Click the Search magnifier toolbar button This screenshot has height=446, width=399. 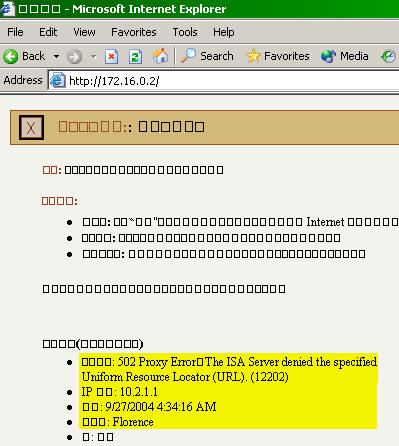pos(207,56)
